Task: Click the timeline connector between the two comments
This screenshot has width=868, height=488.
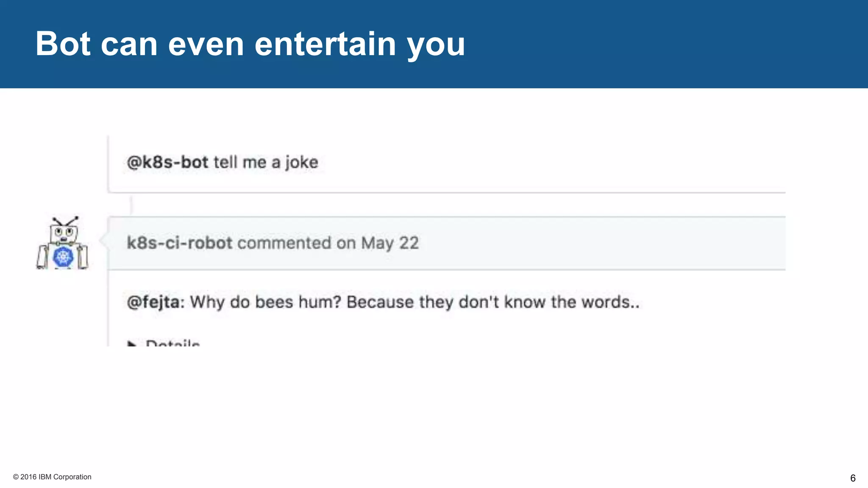Action: [131, 205]
